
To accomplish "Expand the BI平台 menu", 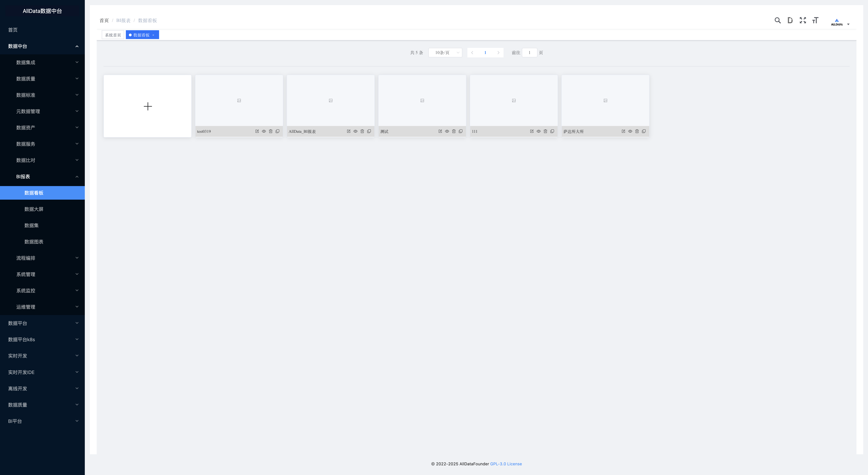I will 42,421.
